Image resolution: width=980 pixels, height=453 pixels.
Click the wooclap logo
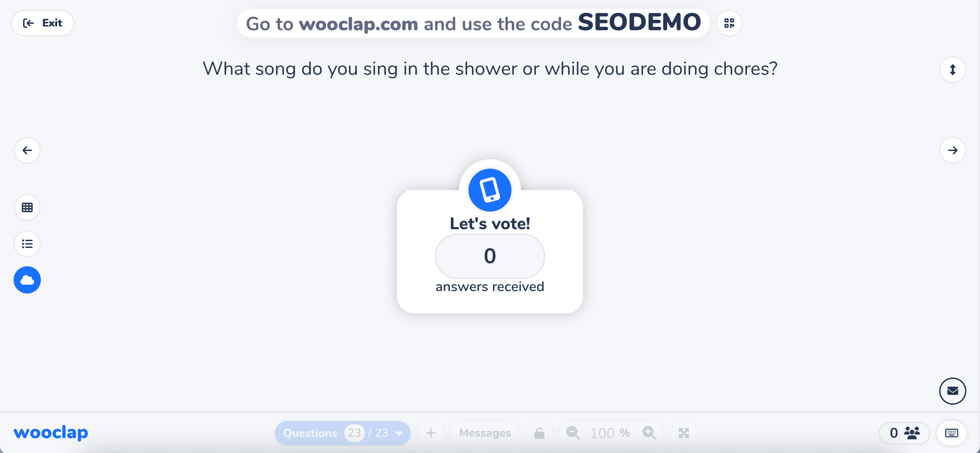[x=51, y=433]
